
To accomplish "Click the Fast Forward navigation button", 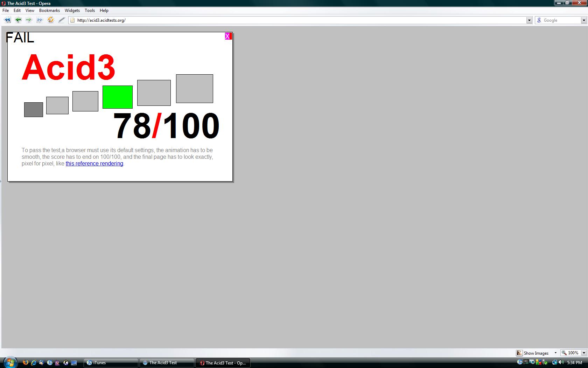I will (40, 20).
